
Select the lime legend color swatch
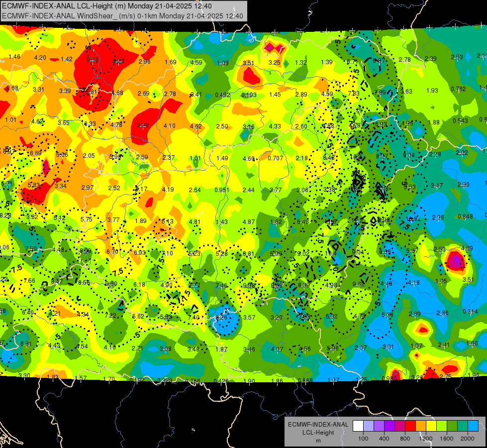442,426
